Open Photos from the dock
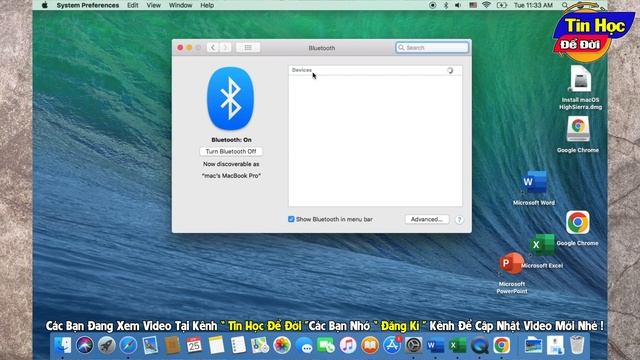Image resolution: width=640 pixels, height=360 pixels. 282,345
